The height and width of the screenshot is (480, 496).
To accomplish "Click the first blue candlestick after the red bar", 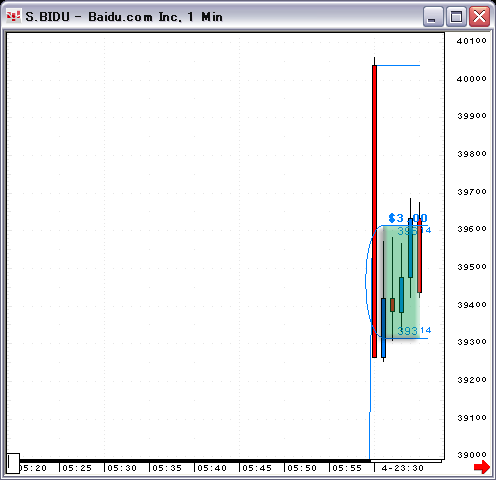I will 383,328.
